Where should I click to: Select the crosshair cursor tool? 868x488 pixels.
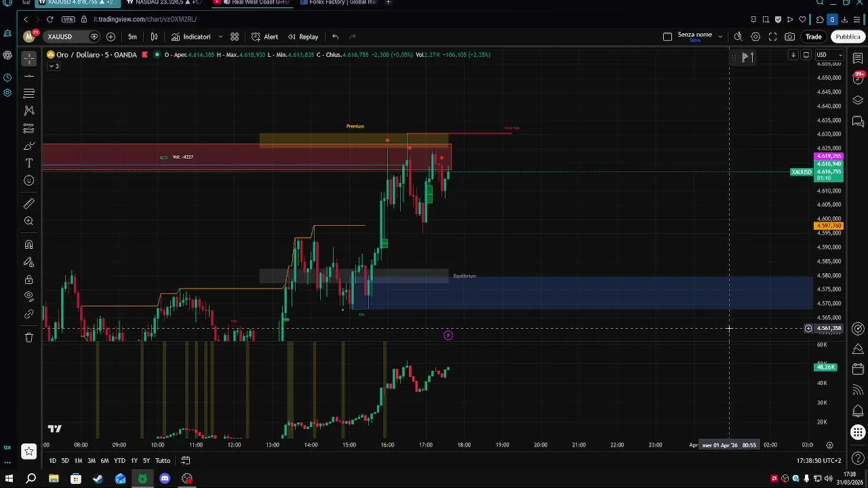28,58
